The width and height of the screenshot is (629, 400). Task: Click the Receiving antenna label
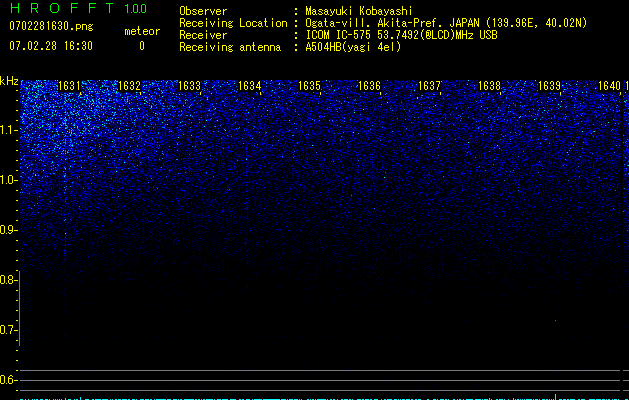click(230, 47)
